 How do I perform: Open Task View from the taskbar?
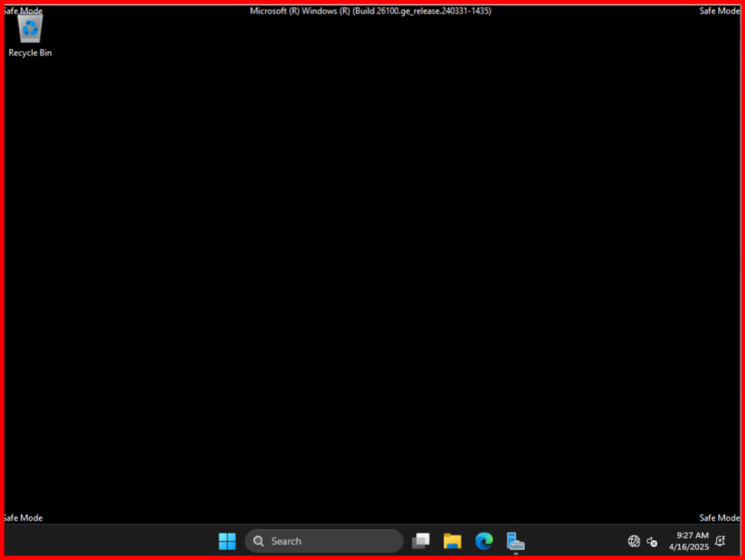pos(420,541)
